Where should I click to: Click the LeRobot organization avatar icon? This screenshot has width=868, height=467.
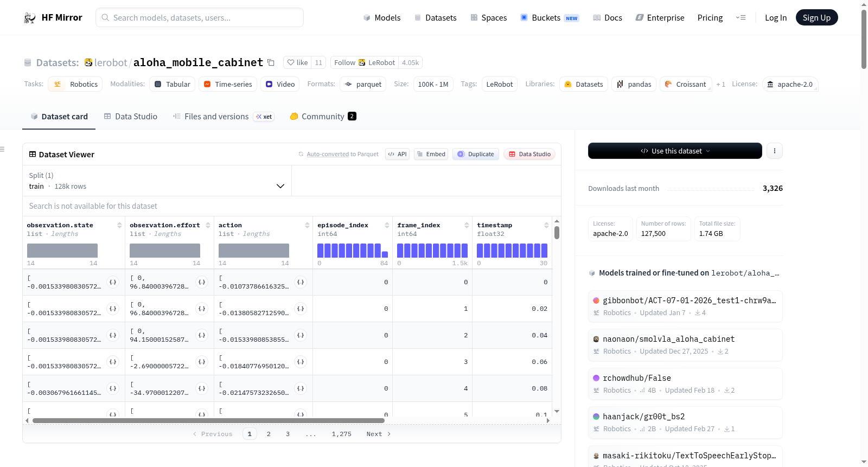88,62
